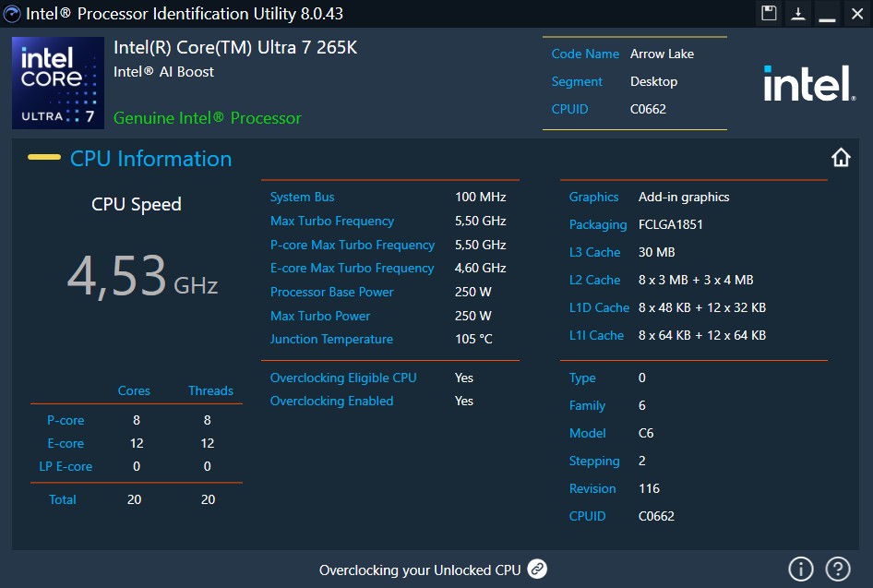873x588 pixels.
Task: Click the "Code Name" label in header
Action: [585, 54]
